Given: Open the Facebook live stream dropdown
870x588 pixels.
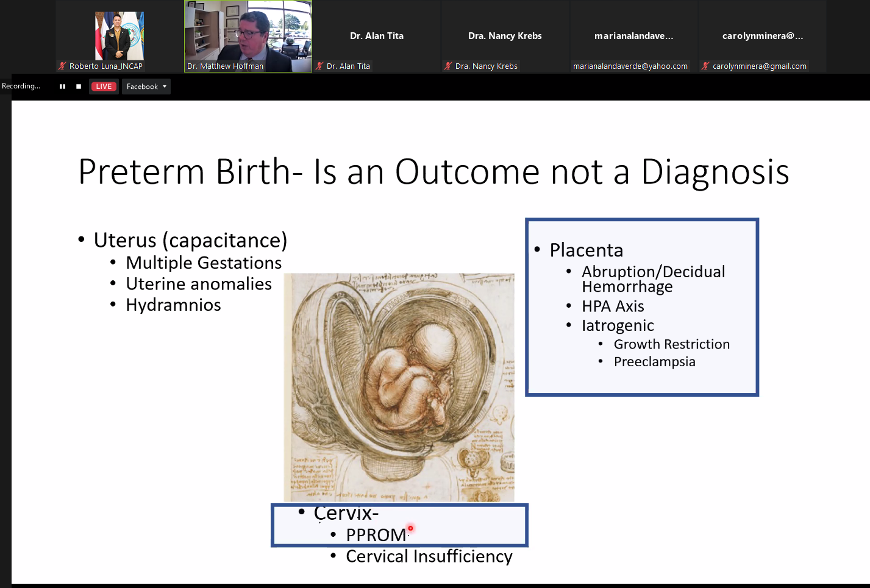Looking at the screenshot, I should click(146, 87).
